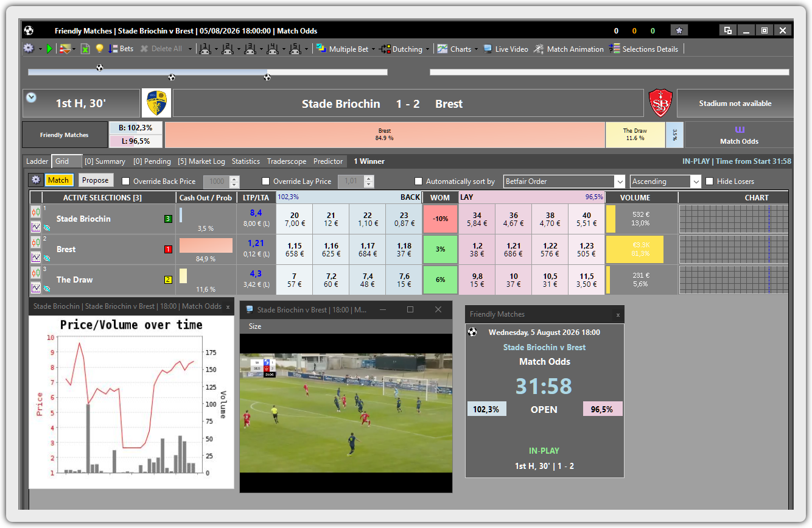Viewport: 812px width, 528px height.
Task: Enable Override Lay Price checkbox
Action: (265, 181)
